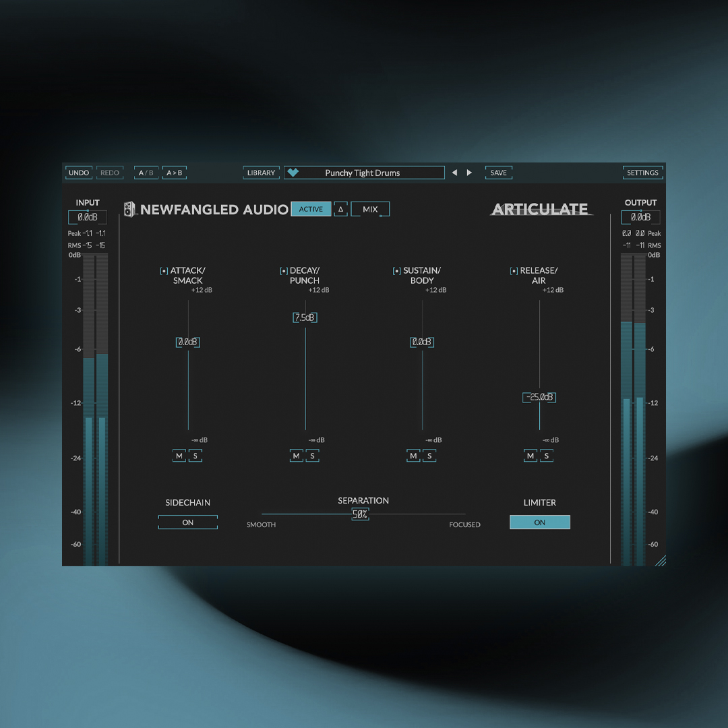Click the heart favorite icon beside preset name
This screenshot has width=728, height=728.
293,173
